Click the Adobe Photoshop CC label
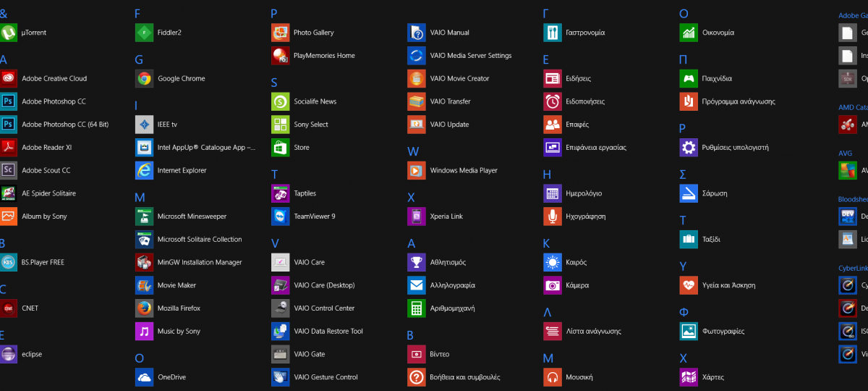The width and height of the screenshot is (868, 391). coord(54,101)
